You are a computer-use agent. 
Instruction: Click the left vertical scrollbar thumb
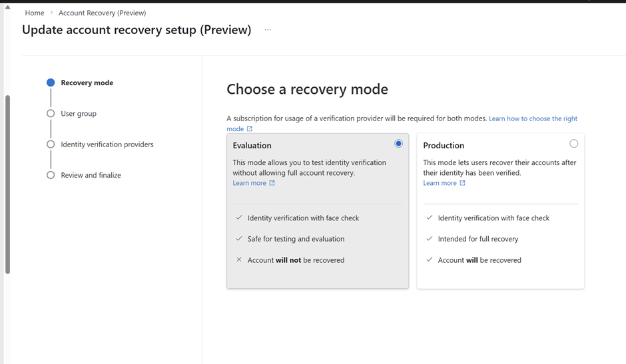pyautogui.click(x=7, y=183)
